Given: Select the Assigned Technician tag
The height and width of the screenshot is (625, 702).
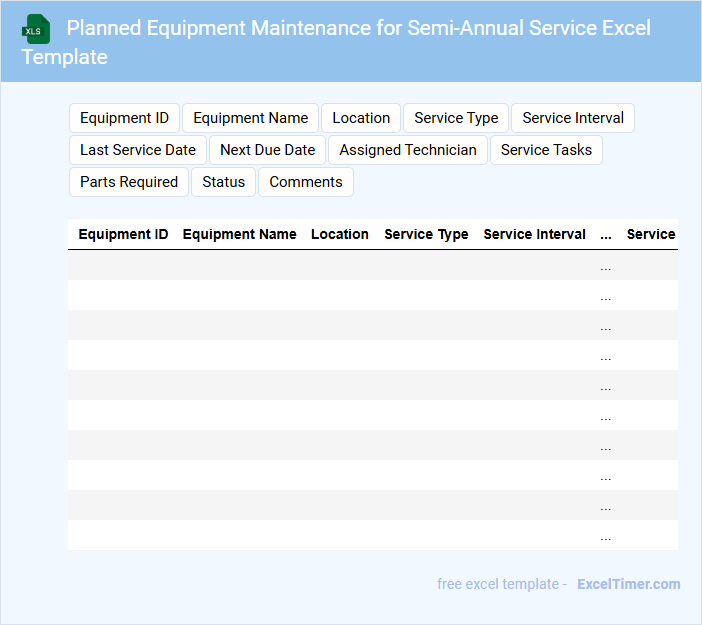Looking at the screenshot, I should click(x=408, y=150).
